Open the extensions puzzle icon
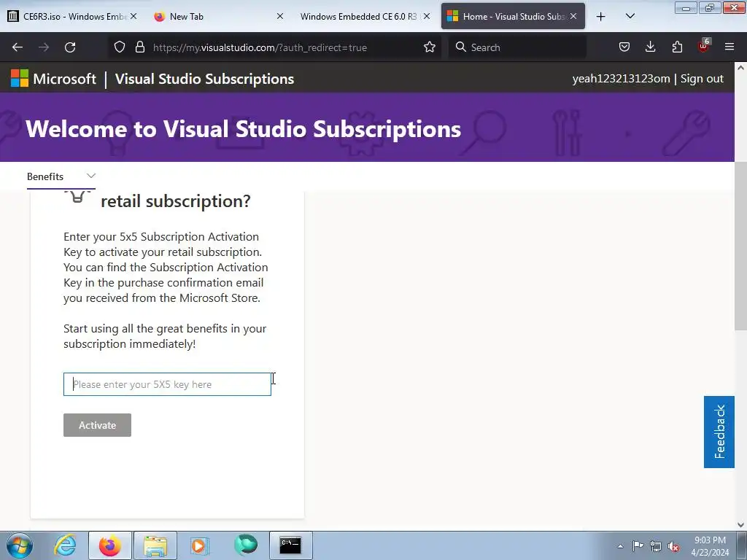 [677, 47]
